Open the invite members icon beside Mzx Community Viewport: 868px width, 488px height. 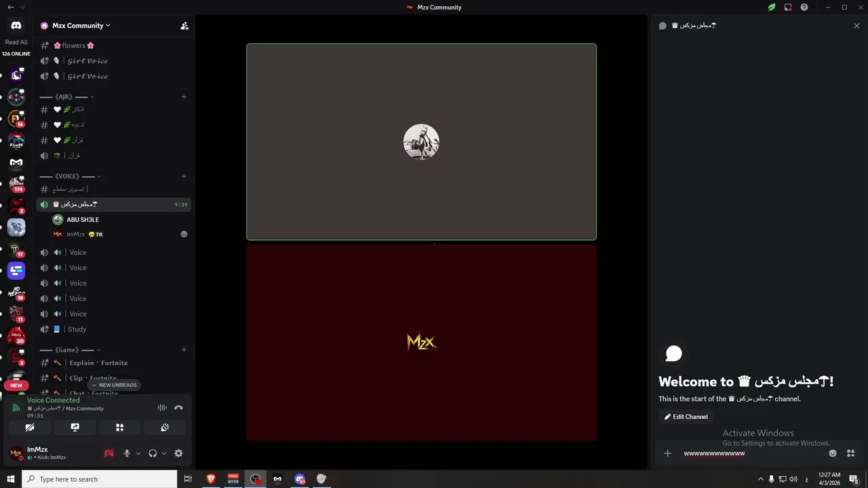click(184, 26)
